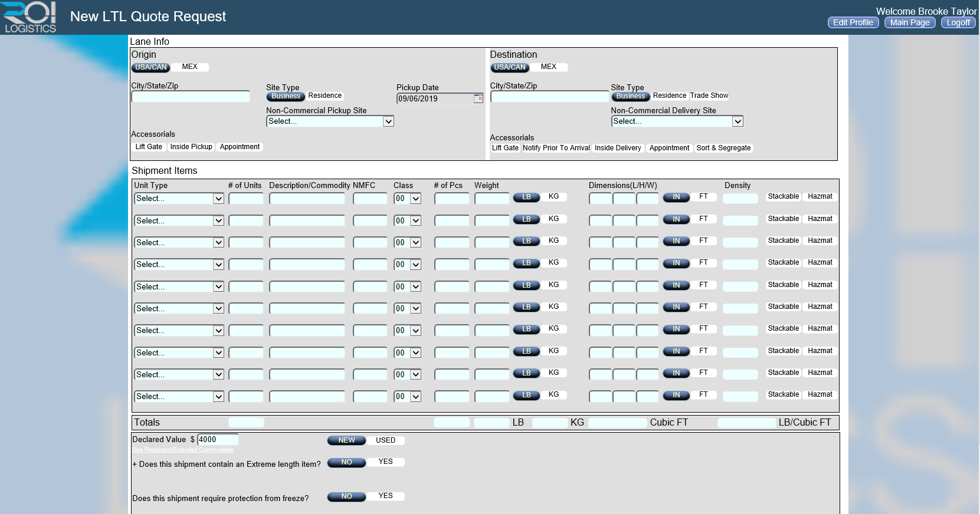The width and height of the screenshot is (980, 514).
Task: Toggle Destination Appointment accessorial
Action: coord(669,148)
